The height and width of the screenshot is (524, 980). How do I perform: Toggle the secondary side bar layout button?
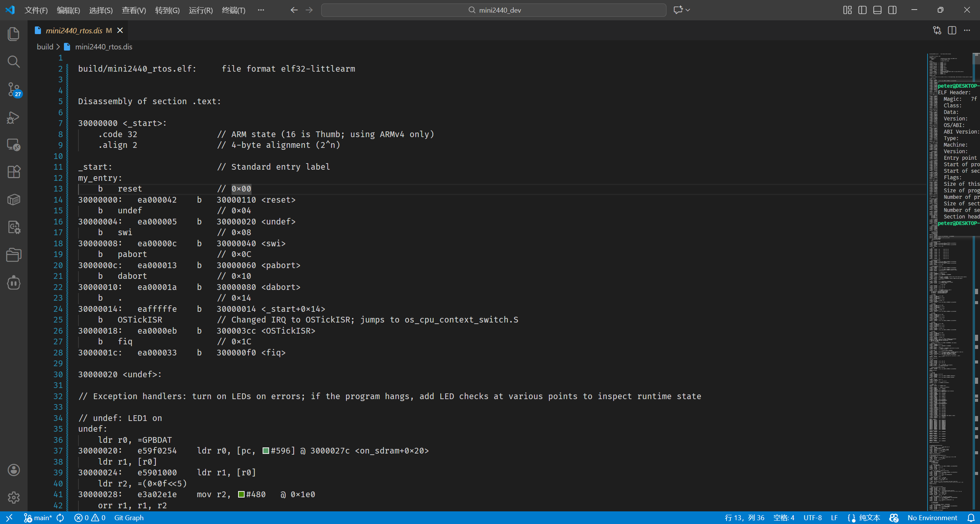coord(892,10)
